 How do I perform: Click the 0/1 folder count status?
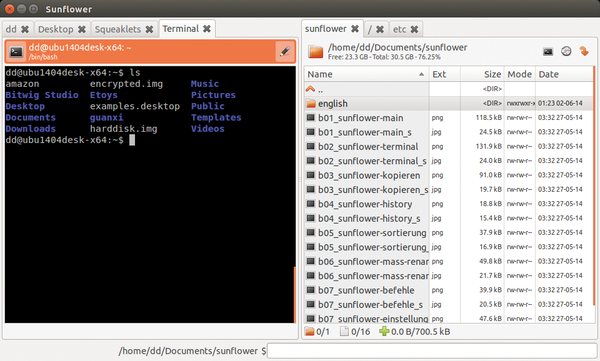point(317,332)
